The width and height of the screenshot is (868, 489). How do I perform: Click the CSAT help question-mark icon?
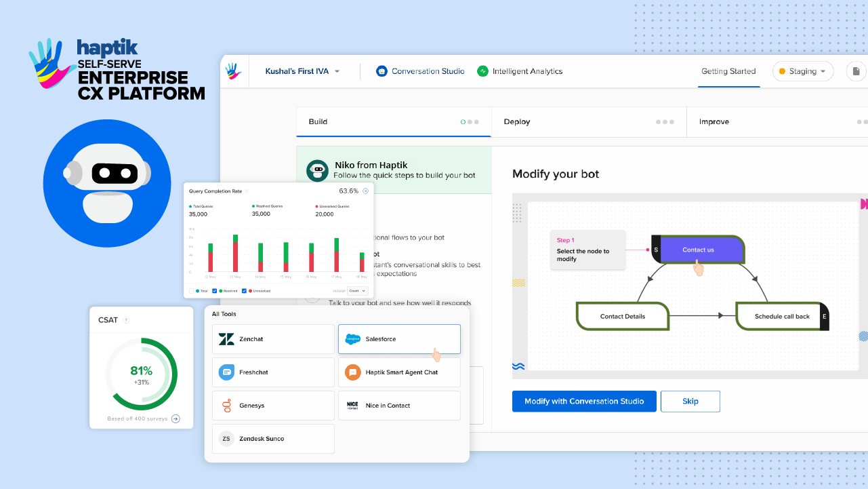point(126,320)
